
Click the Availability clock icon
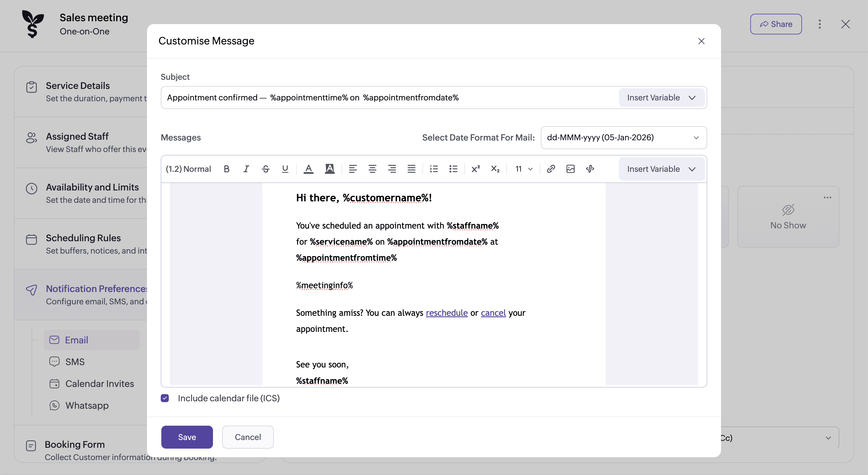coord(31,188)
